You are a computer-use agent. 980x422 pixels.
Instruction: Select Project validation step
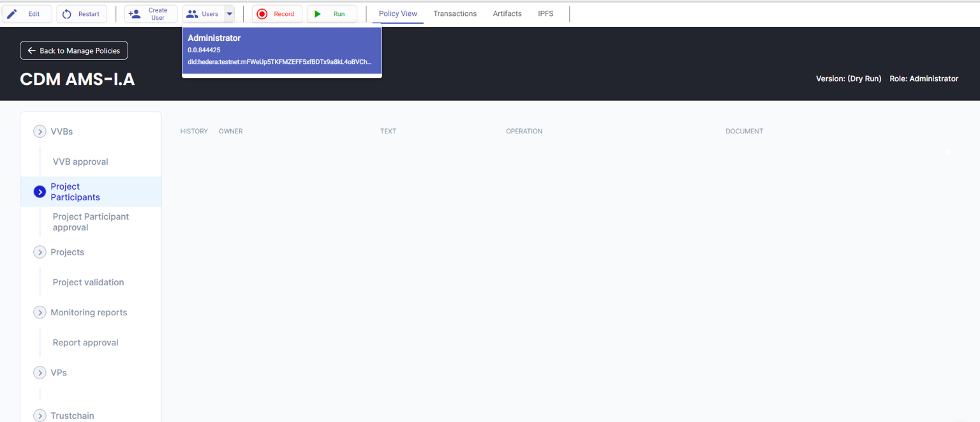pyautogui.click(x=88, y=282)
